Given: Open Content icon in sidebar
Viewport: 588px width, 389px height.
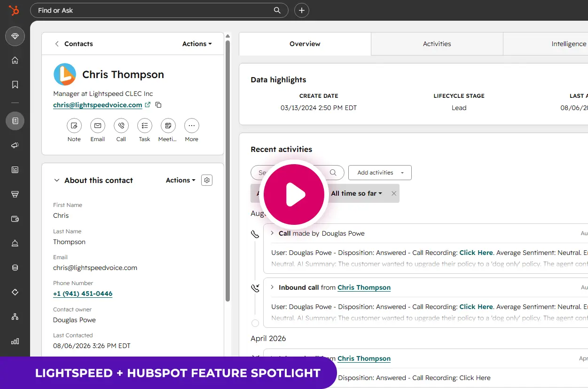Looking at the screenshot, I should [x=15, y=170].
